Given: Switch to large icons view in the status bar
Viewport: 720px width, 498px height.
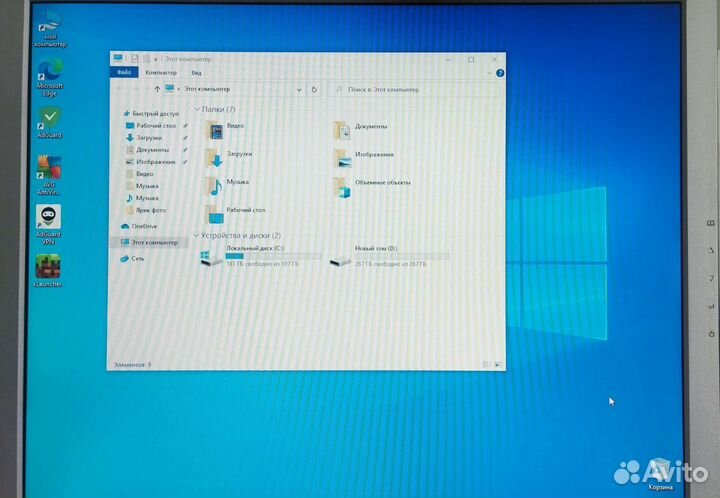Looking at the screenshot, I should (x=498, y=364).
